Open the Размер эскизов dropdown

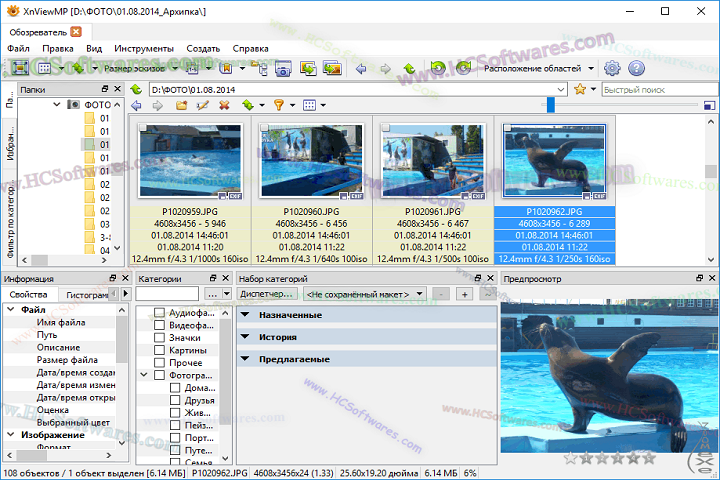174,69
